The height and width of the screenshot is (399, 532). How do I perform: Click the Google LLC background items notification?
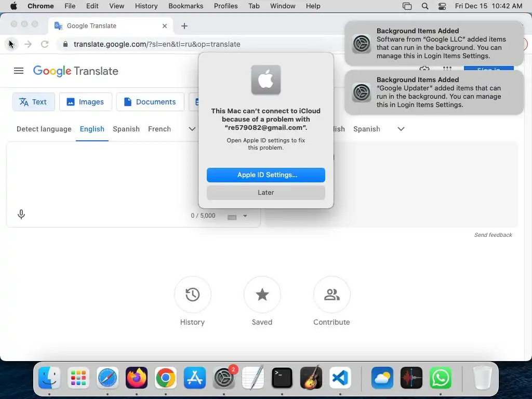(434, 44)
